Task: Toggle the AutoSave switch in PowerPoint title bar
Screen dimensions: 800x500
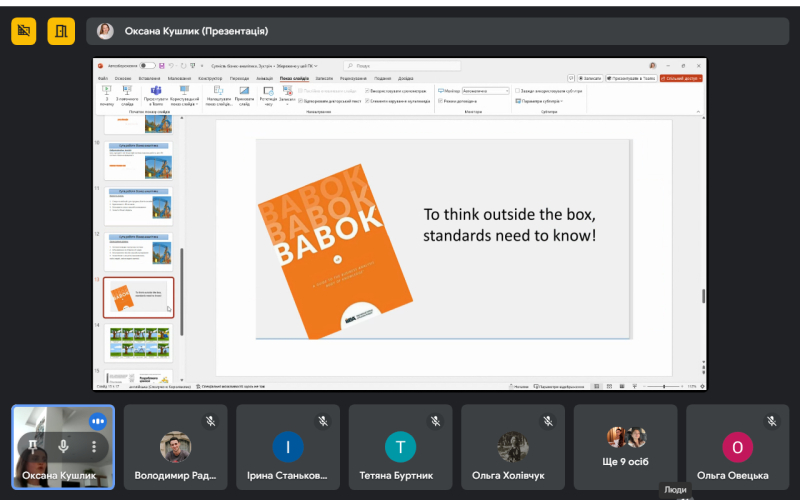Action: click(x=147, y=66)
